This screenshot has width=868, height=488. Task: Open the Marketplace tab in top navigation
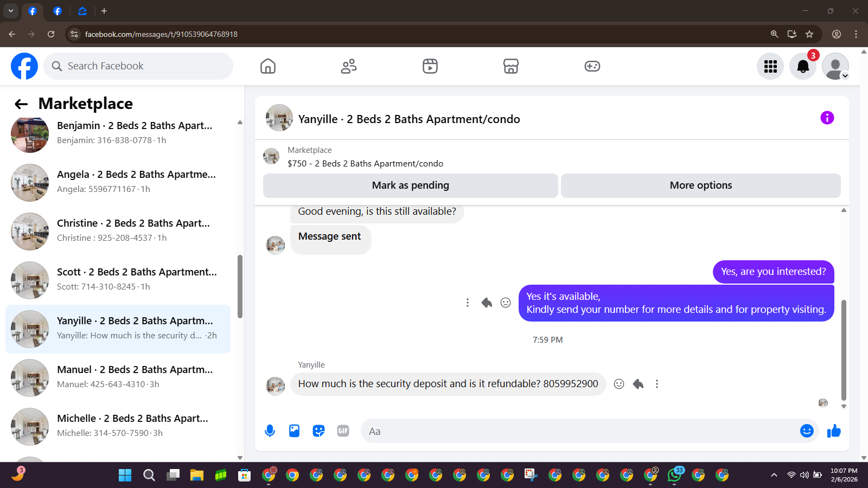pos(511,66)
